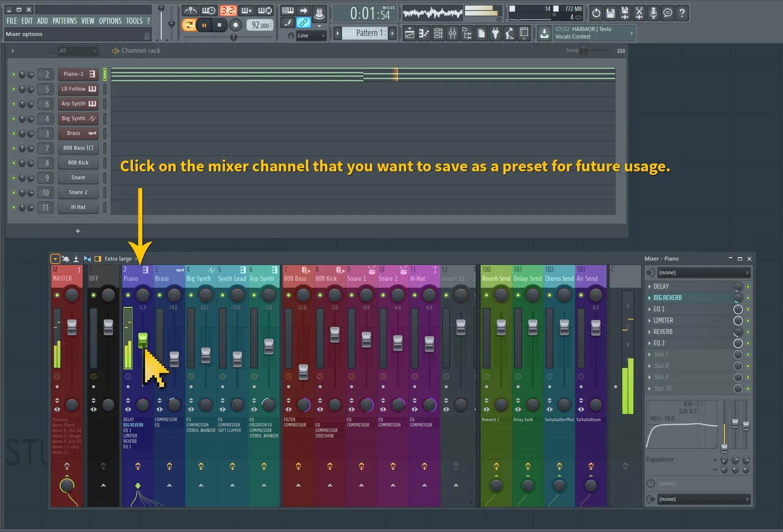Mute the Hi Hat channel LED
The height and width of the screenshot is (532, 783).
(14, 207)
